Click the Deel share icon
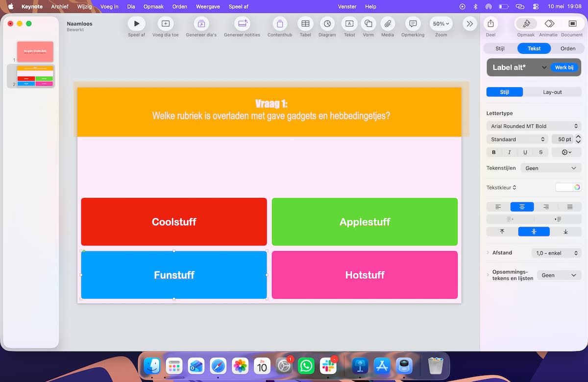588x382 pixels. coord(490,24)
